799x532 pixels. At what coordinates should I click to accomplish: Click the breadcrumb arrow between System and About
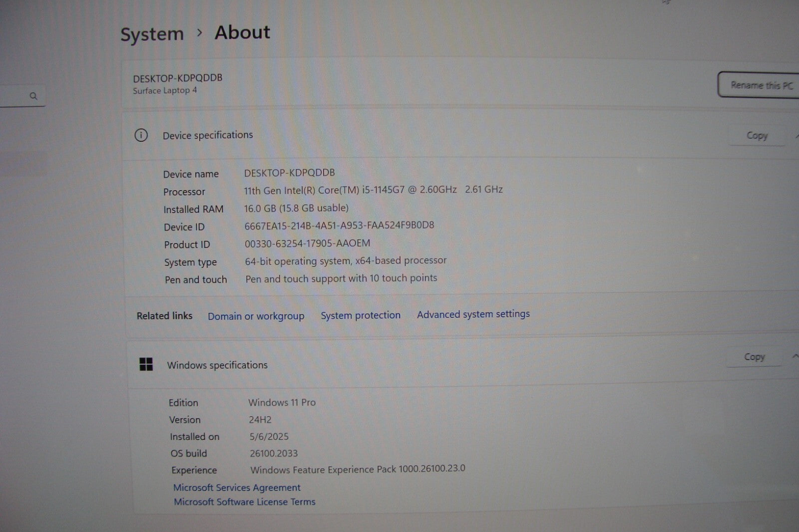tap(200, 33)
